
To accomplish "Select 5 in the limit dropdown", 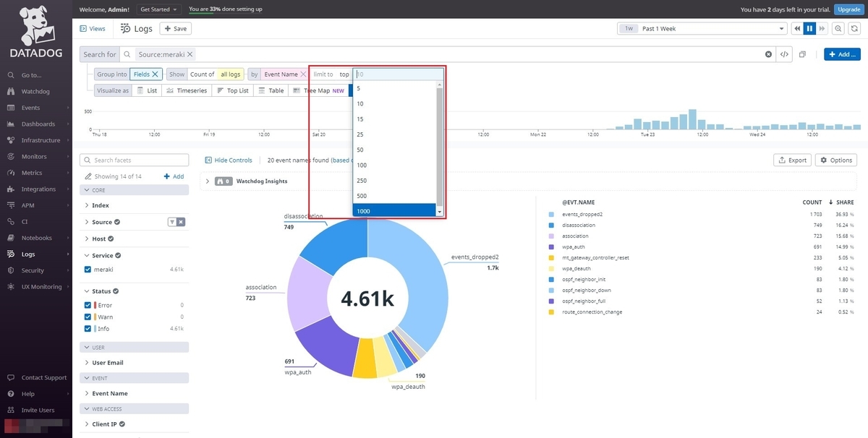I will [x=394, y=88].
